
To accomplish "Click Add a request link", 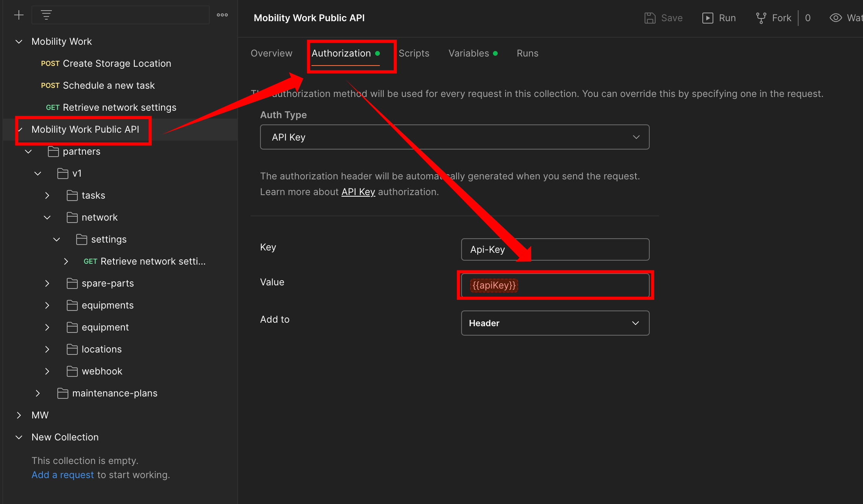I will tap(63, 475).
